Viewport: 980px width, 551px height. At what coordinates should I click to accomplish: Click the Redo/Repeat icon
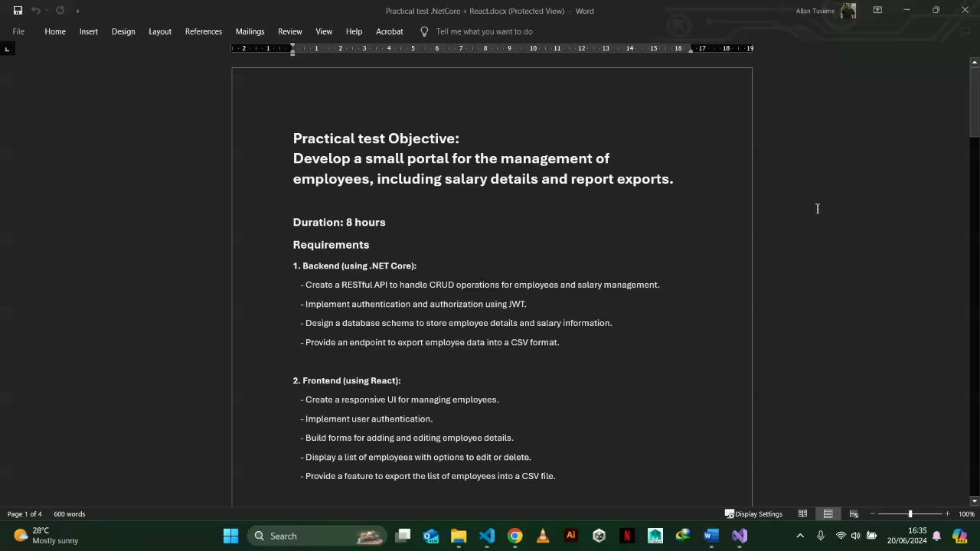point(60,11)
